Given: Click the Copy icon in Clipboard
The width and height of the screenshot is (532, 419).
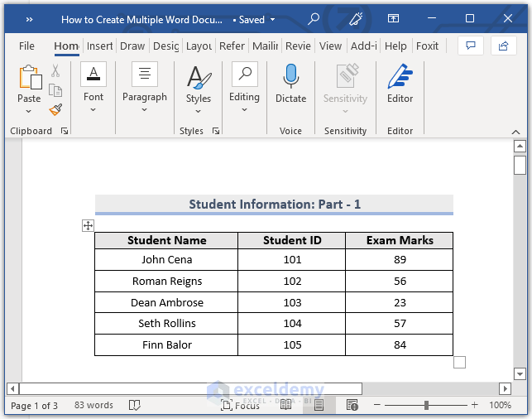Looking at the screenshot, I should [55, 90].
